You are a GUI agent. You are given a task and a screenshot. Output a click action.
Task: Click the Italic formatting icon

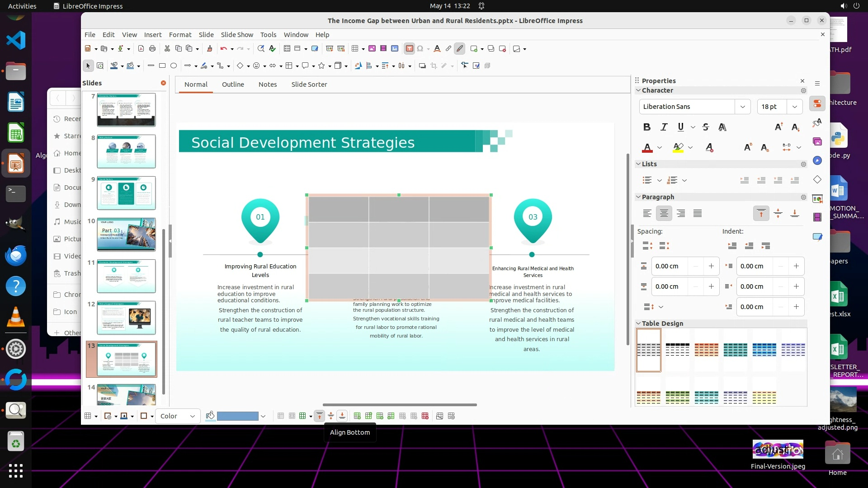click(x=664, y=127)
